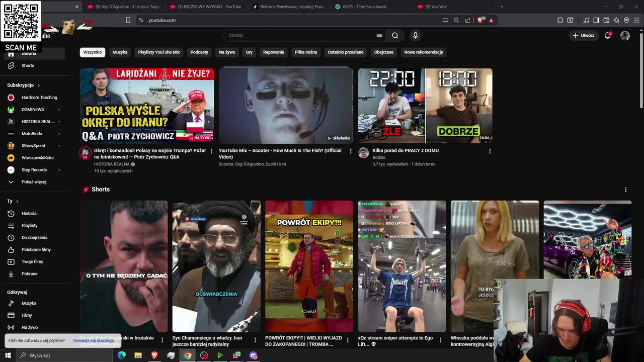
Task: Open Microsoft Edge from the taskbar
Action: click(x=122, y=355)
